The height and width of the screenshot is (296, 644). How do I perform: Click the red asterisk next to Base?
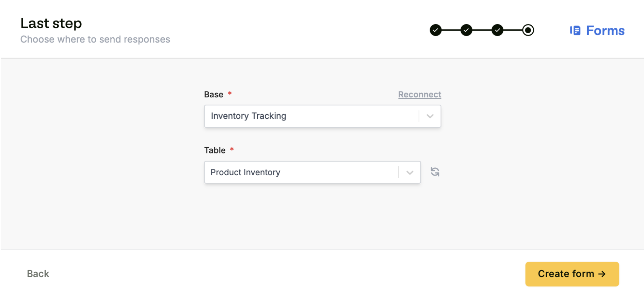(x=230, y=94)
